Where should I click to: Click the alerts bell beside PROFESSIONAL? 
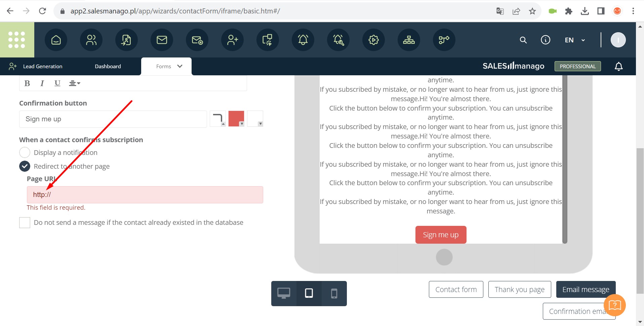pyautogui.click(x=618, y=67)
